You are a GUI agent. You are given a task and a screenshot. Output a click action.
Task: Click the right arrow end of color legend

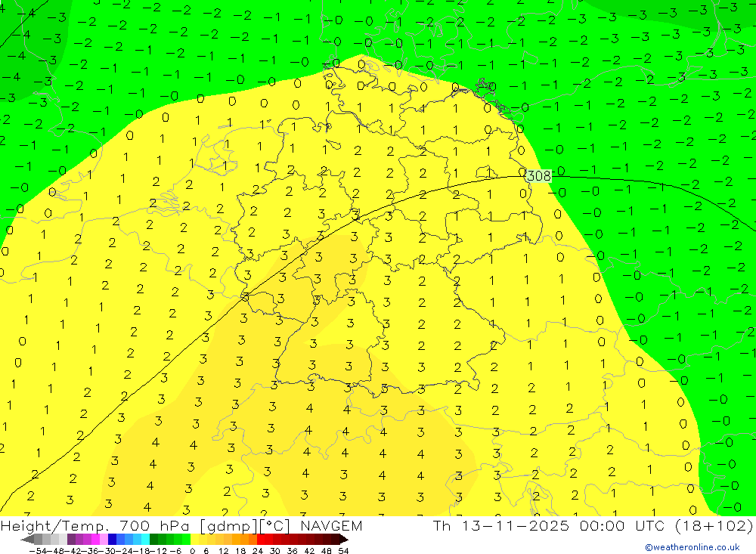(x=344, y=540)
